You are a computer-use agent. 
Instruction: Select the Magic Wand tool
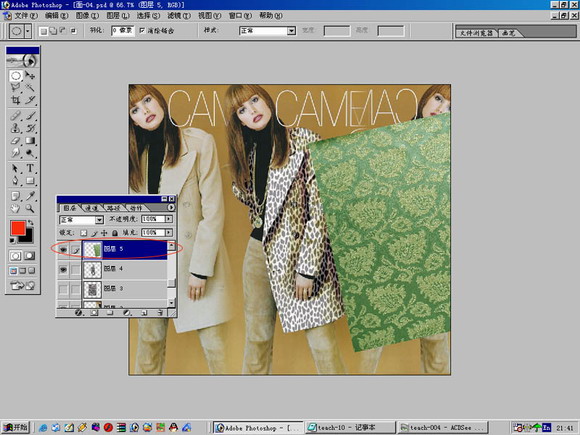pyautogui.click(x=30, y=88)
